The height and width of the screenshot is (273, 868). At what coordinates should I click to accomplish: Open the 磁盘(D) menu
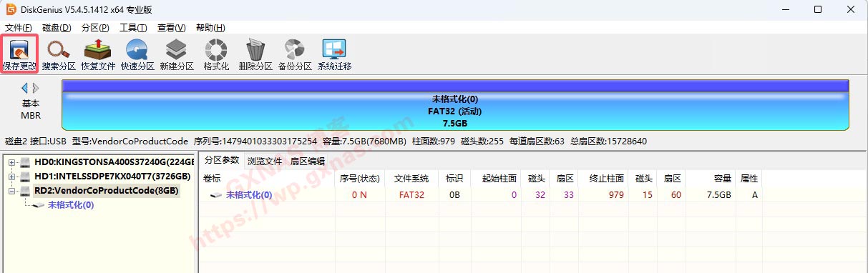click(x=57, y=27)
